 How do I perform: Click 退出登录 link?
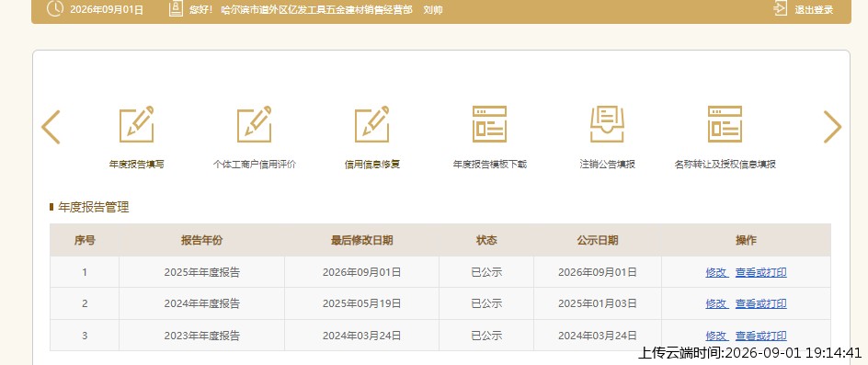(814, 10)
